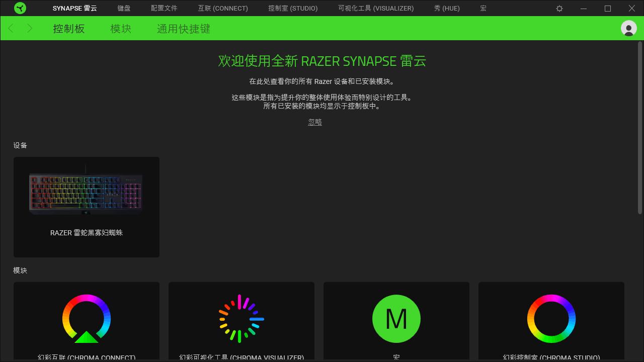The height and width of the screenshot is (362, 644).
Task: Open the 秀 (HUE) menu
Action: click(446, 8)
